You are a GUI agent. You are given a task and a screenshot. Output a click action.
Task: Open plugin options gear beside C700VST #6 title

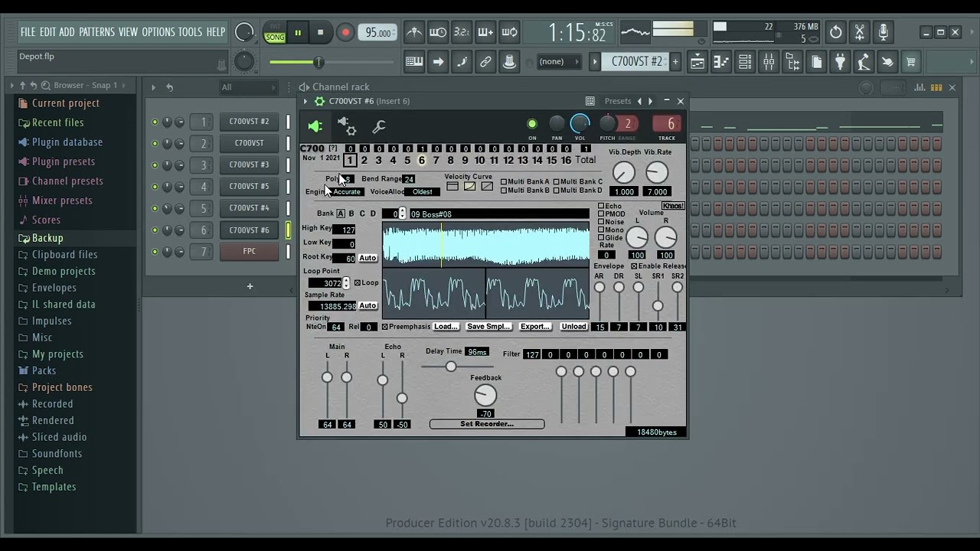320,101
